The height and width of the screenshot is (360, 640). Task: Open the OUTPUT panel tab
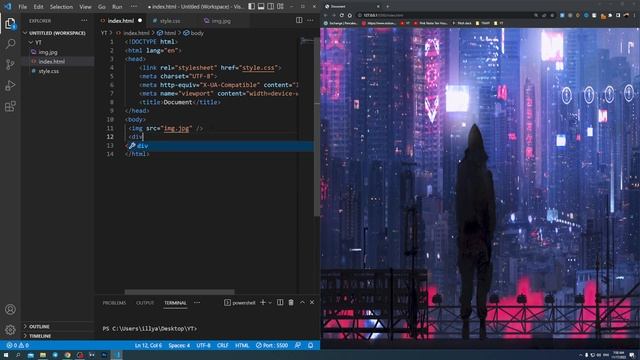click(x=145, y=303)
